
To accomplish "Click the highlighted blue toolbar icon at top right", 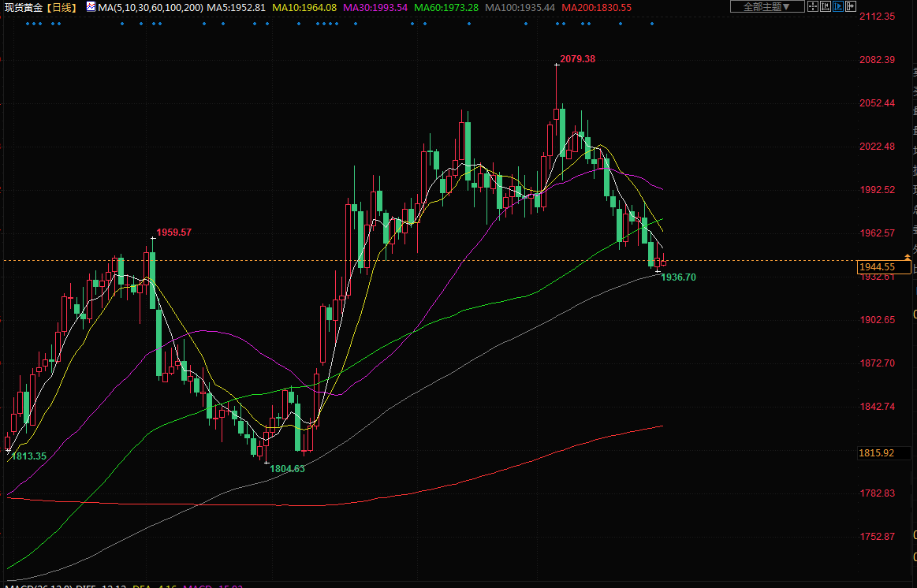I will click(838, 6).
